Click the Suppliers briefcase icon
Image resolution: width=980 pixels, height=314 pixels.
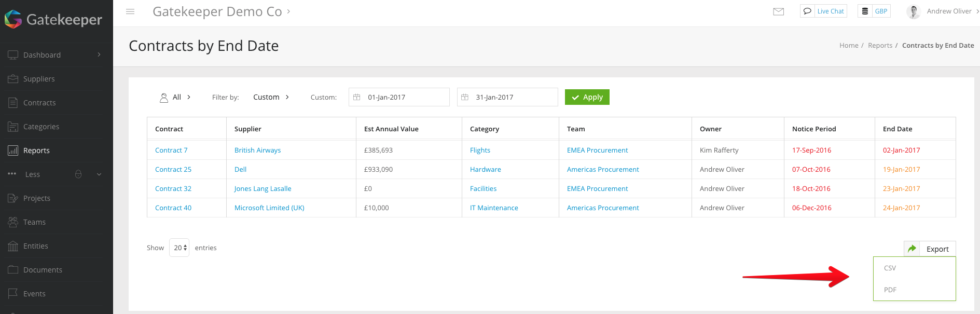click(x=13, y=79)
